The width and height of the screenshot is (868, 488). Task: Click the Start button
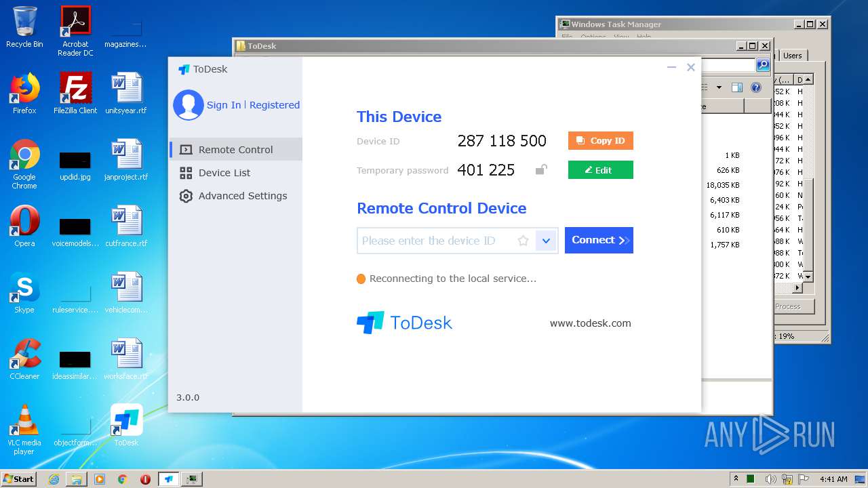pos(19,479)
